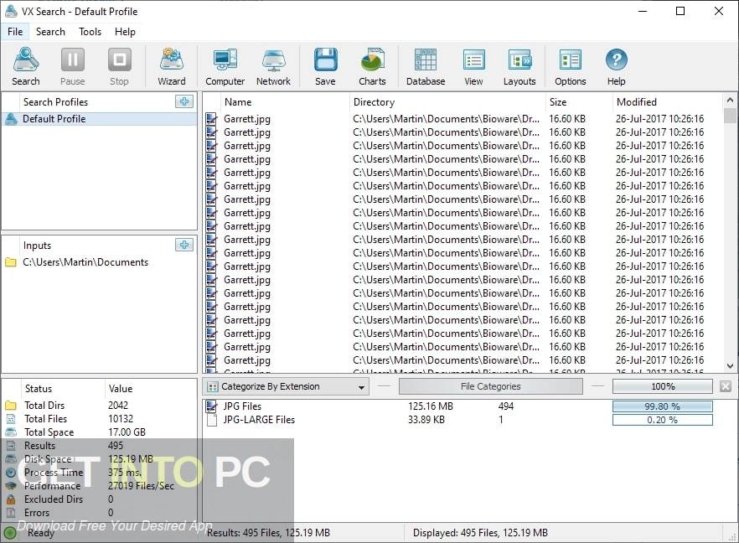The height and width of the screenshot is (543, 739).
Task: Click the File Categories button
Action: click(491, 387)
